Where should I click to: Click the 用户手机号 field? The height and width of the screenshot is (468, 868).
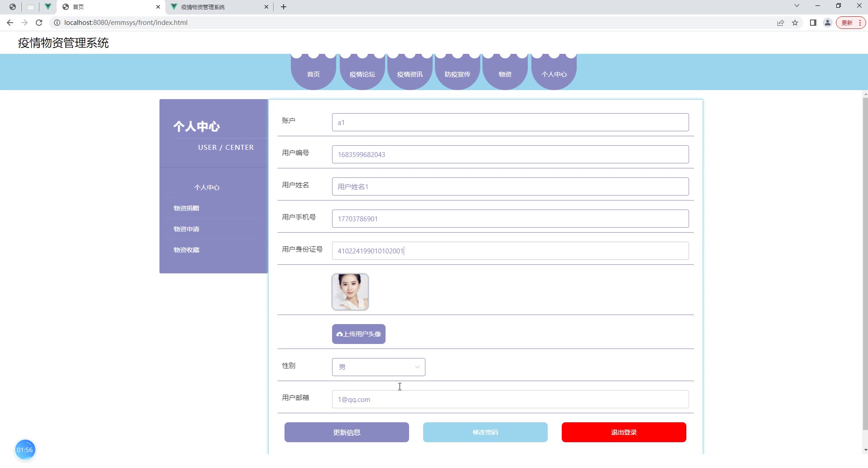(x=511, y=219)
